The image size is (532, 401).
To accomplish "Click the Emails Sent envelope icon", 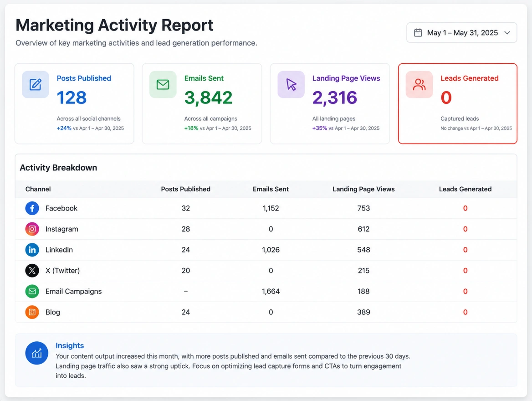I will pos(163,85).
